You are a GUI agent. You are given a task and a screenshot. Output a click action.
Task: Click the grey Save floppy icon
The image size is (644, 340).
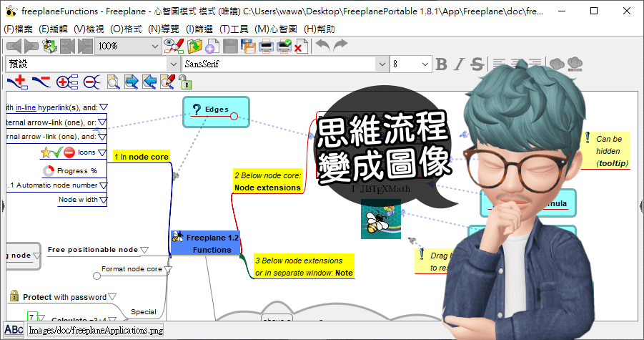230,46
